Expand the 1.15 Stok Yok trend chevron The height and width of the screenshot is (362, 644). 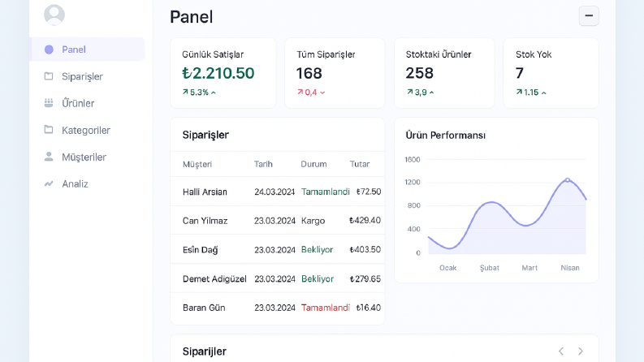544,93
